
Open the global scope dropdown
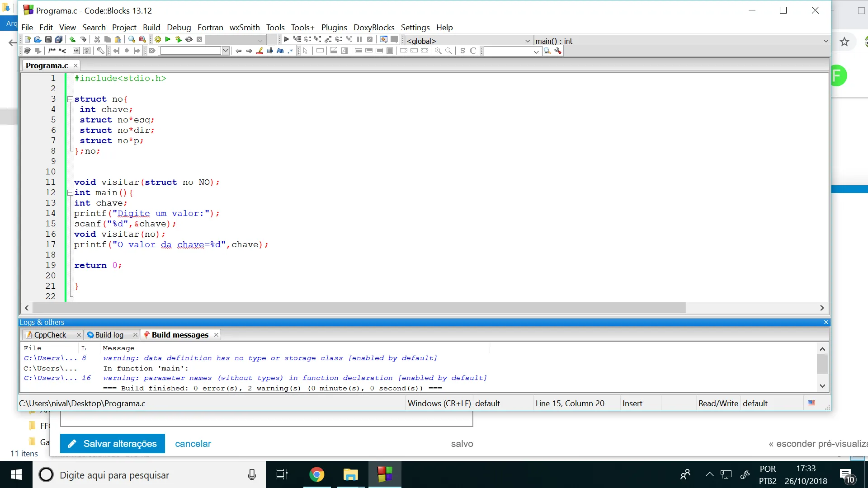coord(527,41)
